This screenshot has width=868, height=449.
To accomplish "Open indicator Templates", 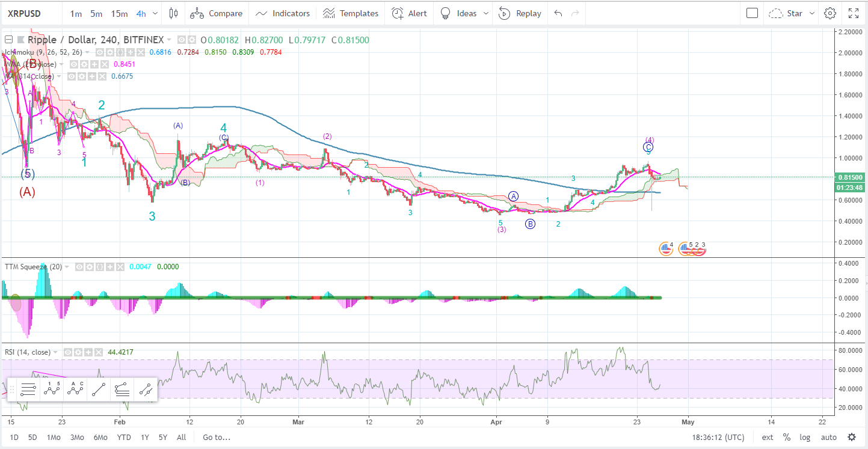I will pyautogui.click(x=351, y=13).
